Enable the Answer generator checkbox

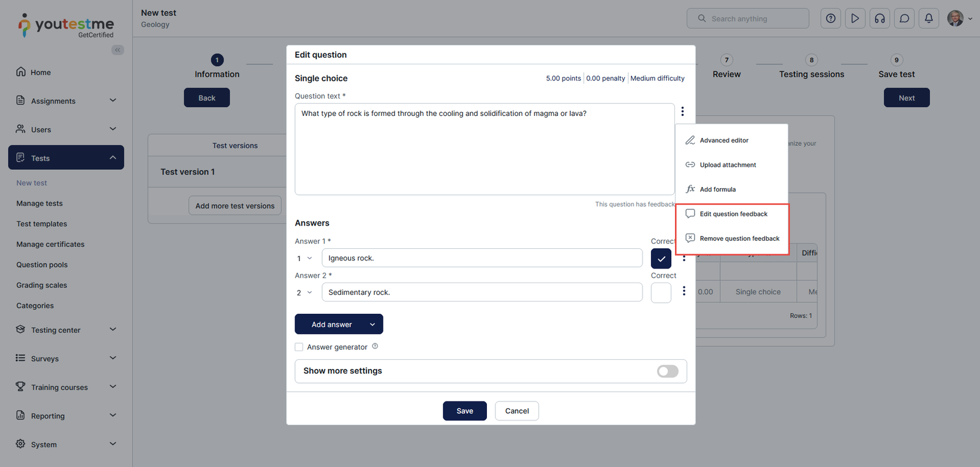coord(299,347)
